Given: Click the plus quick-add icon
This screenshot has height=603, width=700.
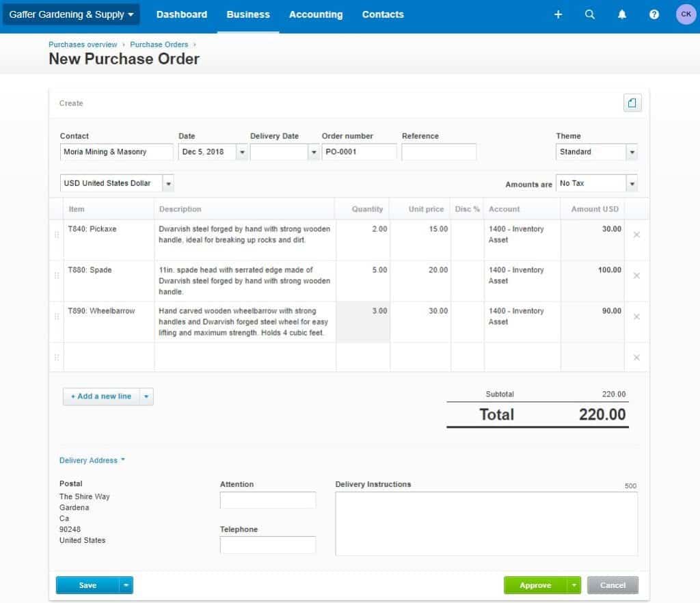Looking at the screenshot, I should pyautogui.click(x=558, y=14).
